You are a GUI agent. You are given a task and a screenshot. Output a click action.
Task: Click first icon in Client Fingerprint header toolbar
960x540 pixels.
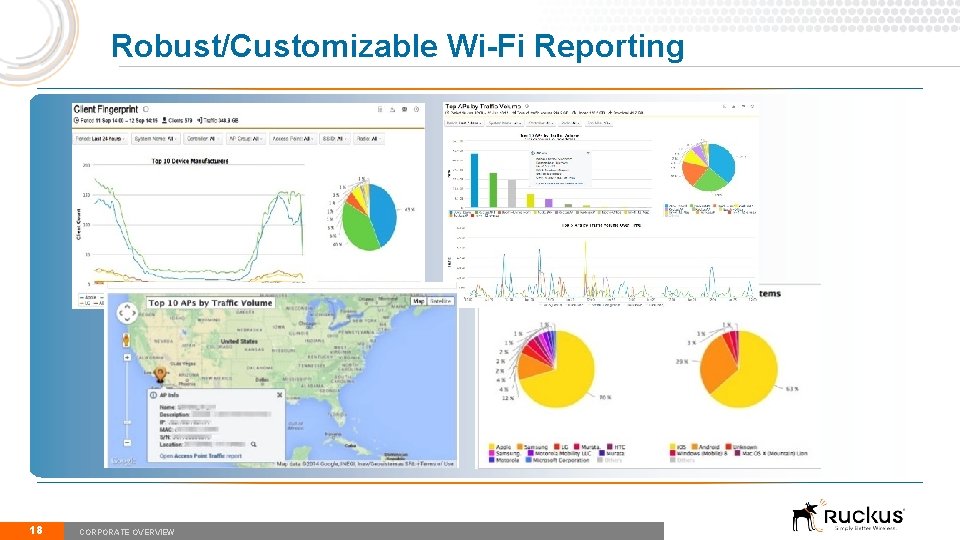tap(380, 110)
